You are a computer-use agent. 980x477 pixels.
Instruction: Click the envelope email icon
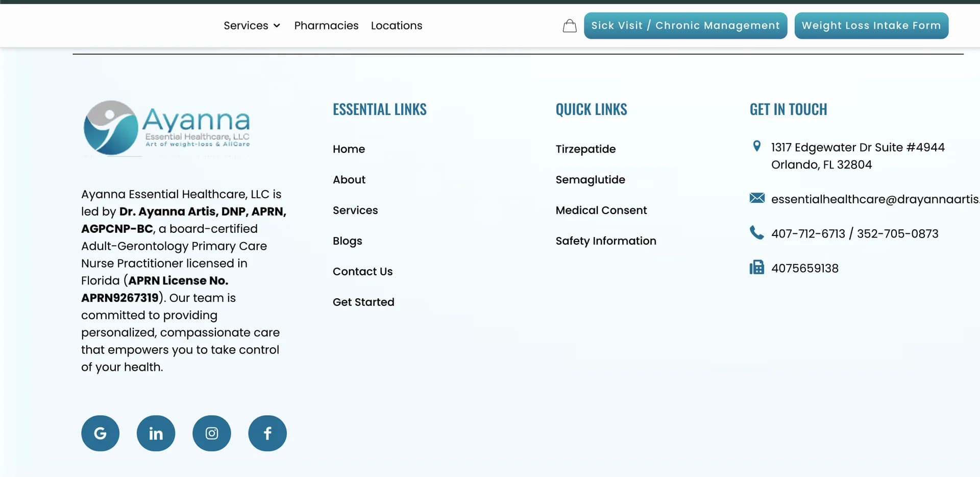point(757,198)
